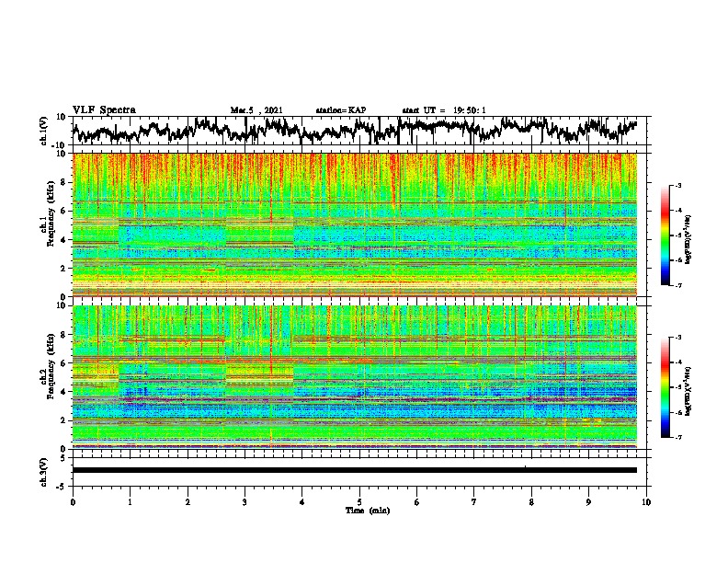
Task: Click the black ch.3 signal bar
Action: point(355,470)
